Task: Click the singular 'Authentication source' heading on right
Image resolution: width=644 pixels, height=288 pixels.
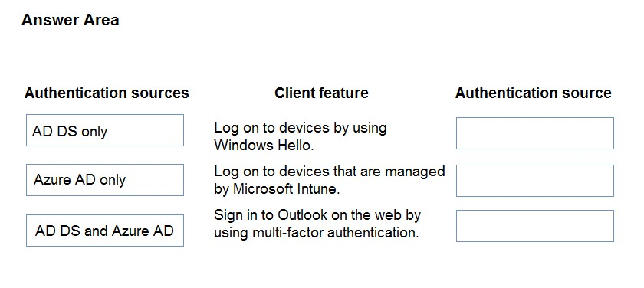Action: tap(533, 93)
